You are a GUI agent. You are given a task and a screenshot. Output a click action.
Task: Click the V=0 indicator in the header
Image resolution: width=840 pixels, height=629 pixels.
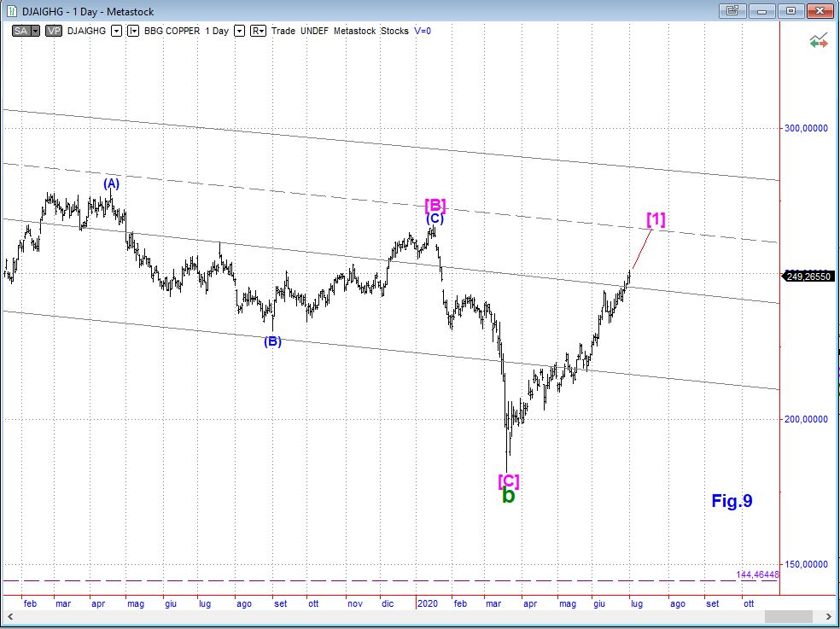pos(423,31)
